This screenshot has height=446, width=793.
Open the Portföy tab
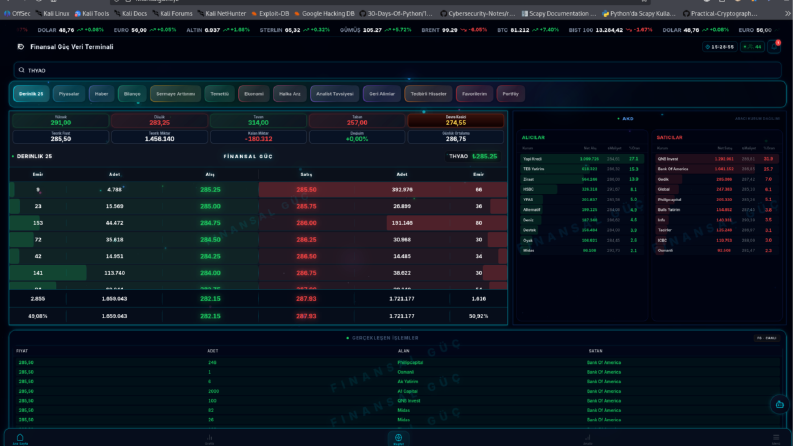[510, 94]
